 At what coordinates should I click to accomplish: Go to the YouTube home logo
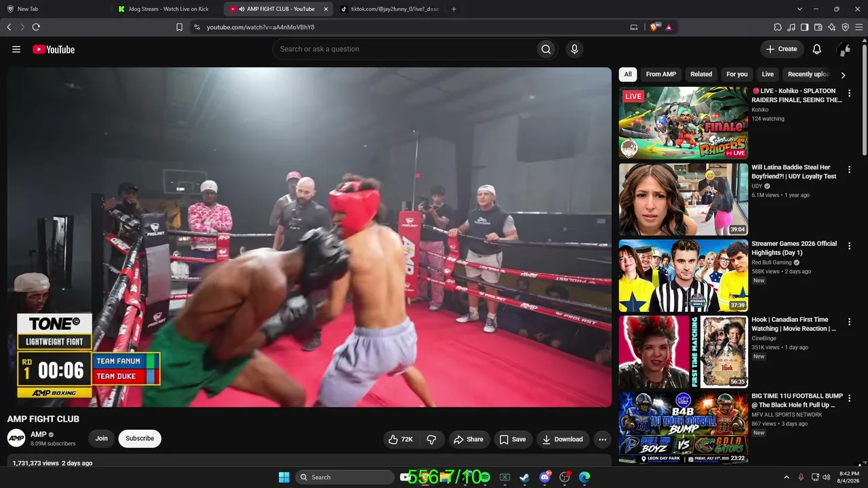pyautogui.click(x=54, y=49)
